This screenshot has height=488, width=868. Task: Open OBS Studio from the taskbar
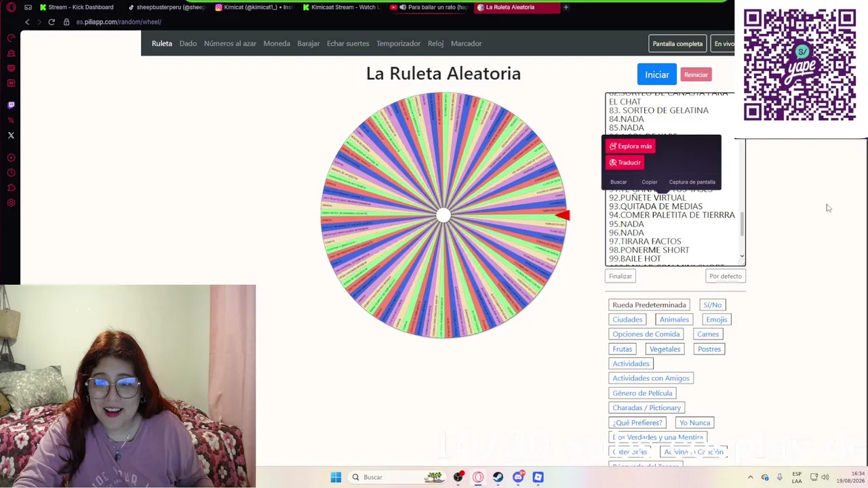tap(458, 477)
